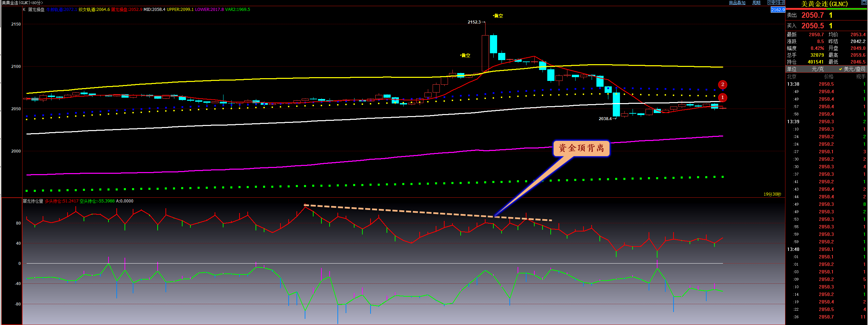The width and height of the screenshot is (868, 325).
Task: Click the 卖出 sell price 2050.7
Action: [x=812, y=15]
